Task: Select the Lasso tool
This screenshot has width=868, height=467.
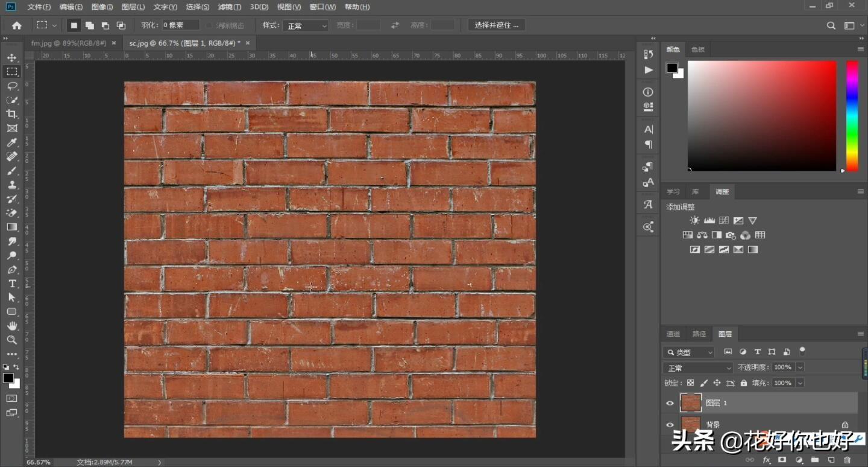Action: point(11,86)
